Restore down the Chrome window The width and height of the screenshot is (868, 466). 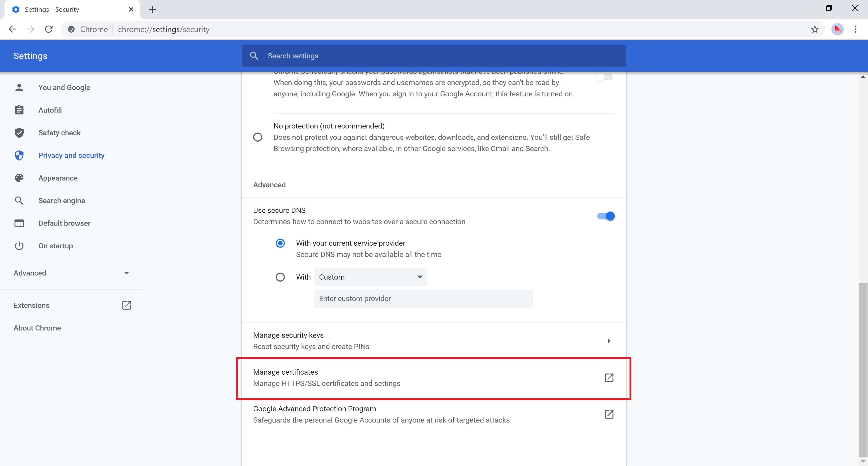pyautogui.click(x=829, y=8)
